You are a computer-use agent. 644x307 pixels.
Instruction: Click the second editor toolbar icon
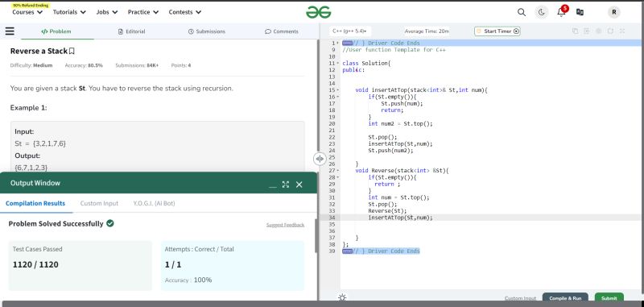click(x=587, y=31)
